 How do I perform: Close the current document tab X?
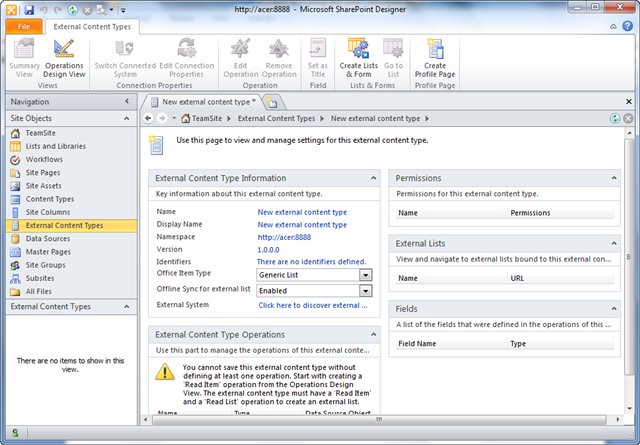[x=629, y=101]
